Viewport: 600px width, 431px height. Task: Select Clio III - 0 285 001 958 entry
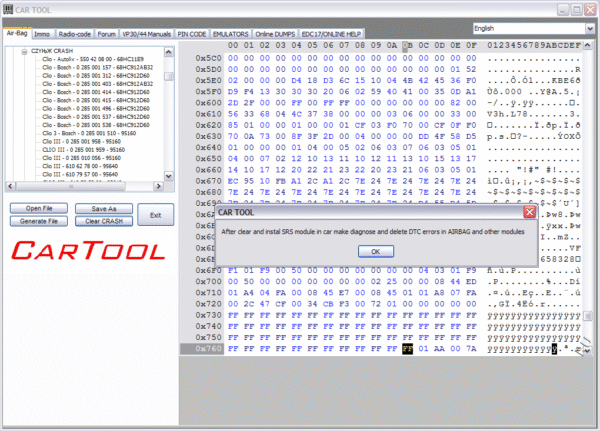(x=82, y=142)
